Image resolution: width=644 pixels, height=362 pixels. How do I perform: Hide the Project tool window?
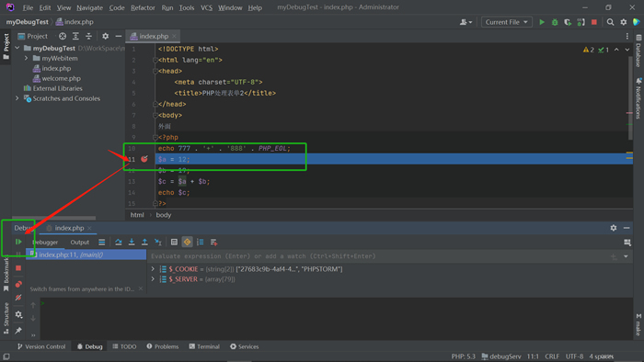(x=119, y=36)
